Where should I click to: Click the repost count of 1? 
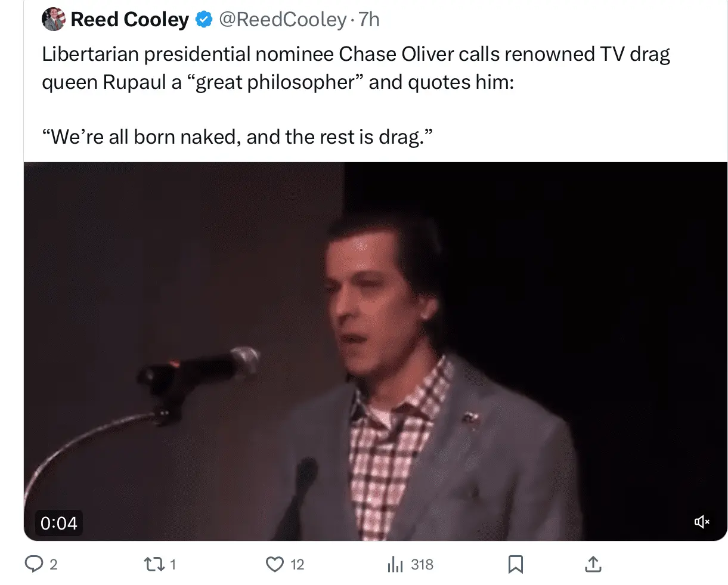pyautogui.click(x=173, y=565)
